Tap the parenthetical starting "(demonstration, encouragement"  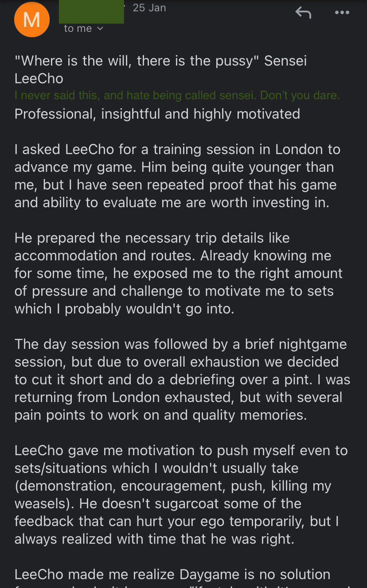(x=172, y=486)
